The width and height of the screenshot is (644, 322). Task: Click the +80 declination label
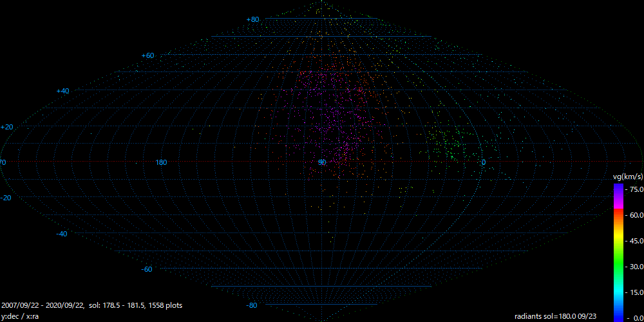point(252,20)
